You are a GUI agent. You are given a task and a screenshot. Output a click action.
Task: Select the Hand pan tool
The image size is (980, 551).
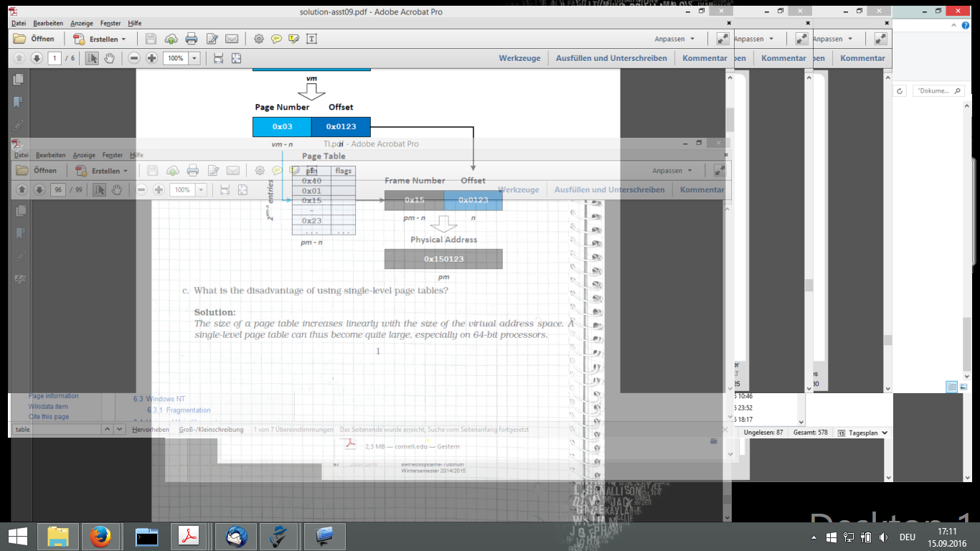pyautogui.click(x=110, y=58)
